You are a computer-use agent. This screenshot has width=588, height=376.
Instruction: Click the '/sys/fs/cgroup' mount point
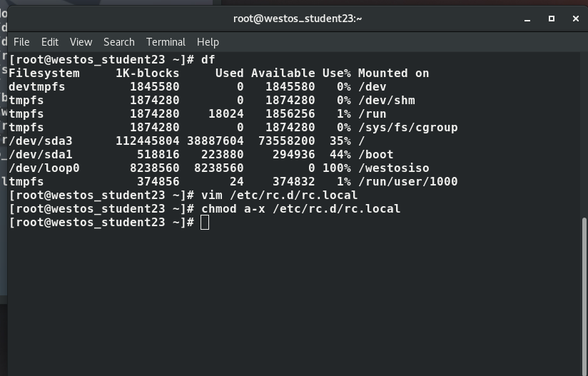407,128
